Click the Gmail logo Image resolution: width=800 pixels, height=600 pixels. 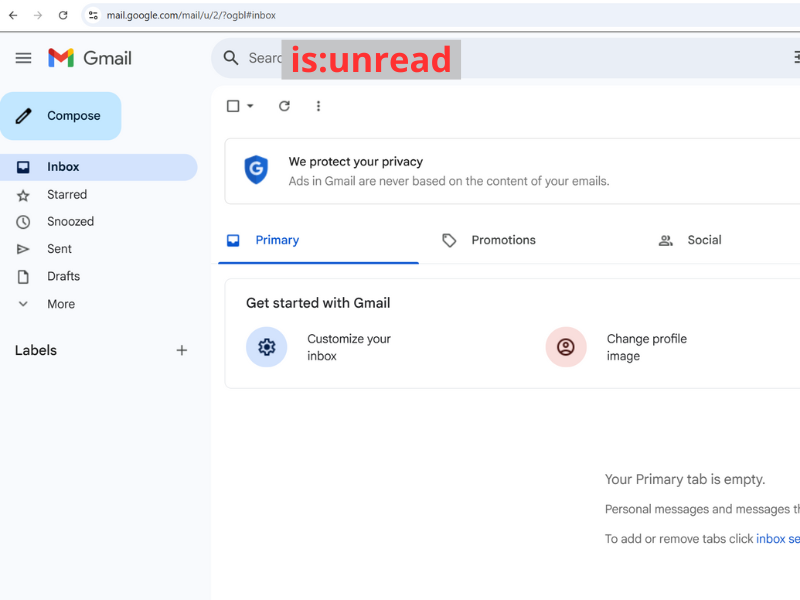click(x=89, y=58)
